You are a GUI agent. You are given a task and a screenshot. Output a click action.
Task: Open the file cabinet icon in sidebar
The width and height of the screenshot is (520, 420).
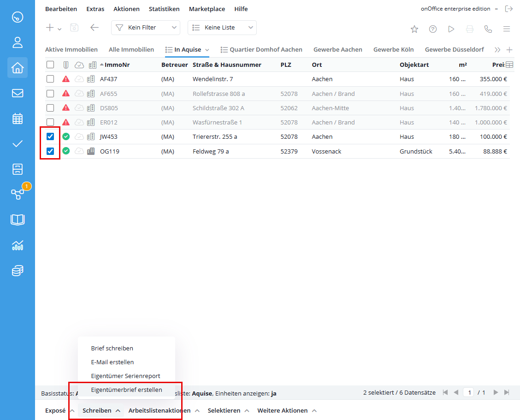(x=17, y=169)
